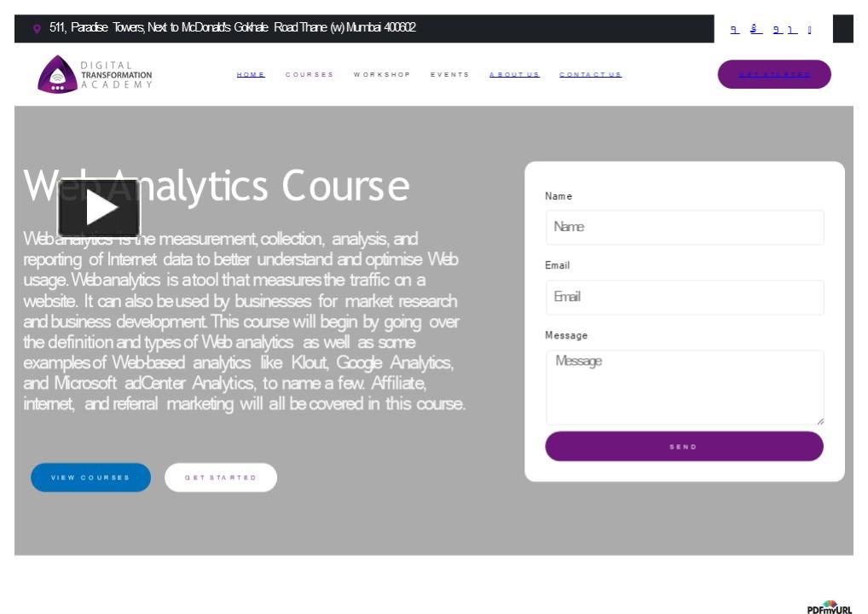Go to the ABOUT US section
The width and height of the screenshot is (868, 614).
(514, 74)
